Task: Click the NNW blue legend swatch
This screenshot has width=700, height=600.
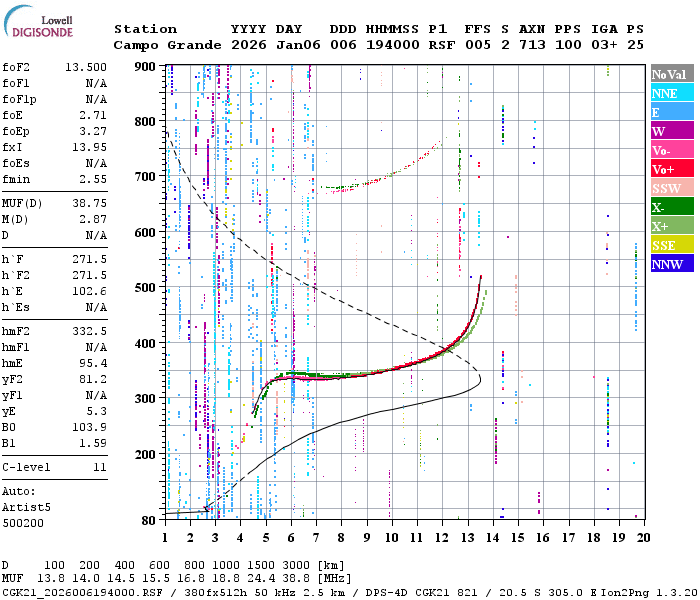Action: 671,265
